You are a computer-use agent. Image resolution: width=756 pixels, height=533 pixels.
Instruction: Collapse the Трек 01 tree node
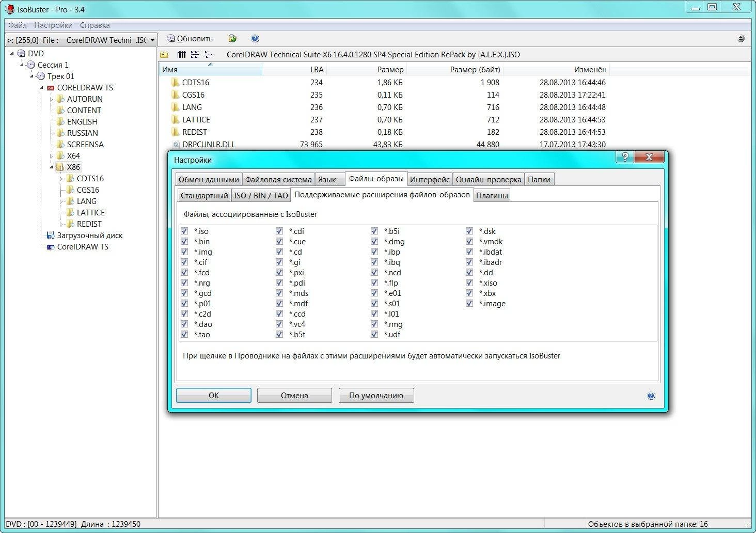click(x=32, y=76)
